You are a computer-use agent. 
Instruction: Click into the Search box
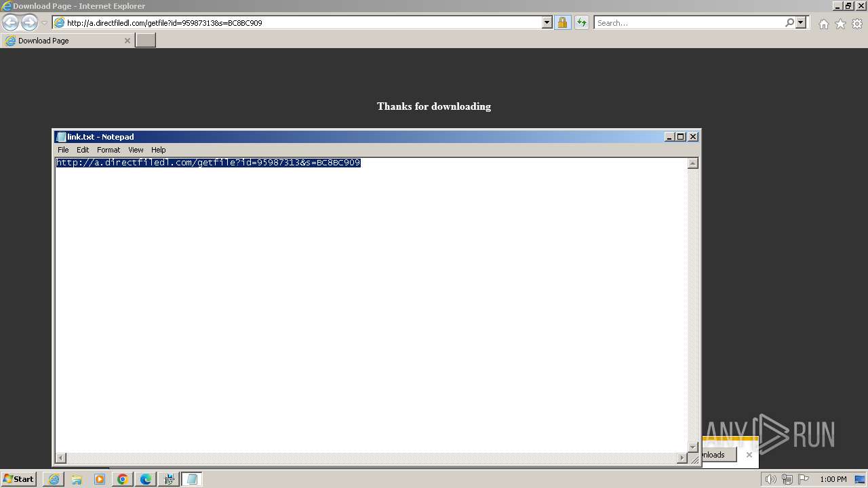tap(689, 22)
